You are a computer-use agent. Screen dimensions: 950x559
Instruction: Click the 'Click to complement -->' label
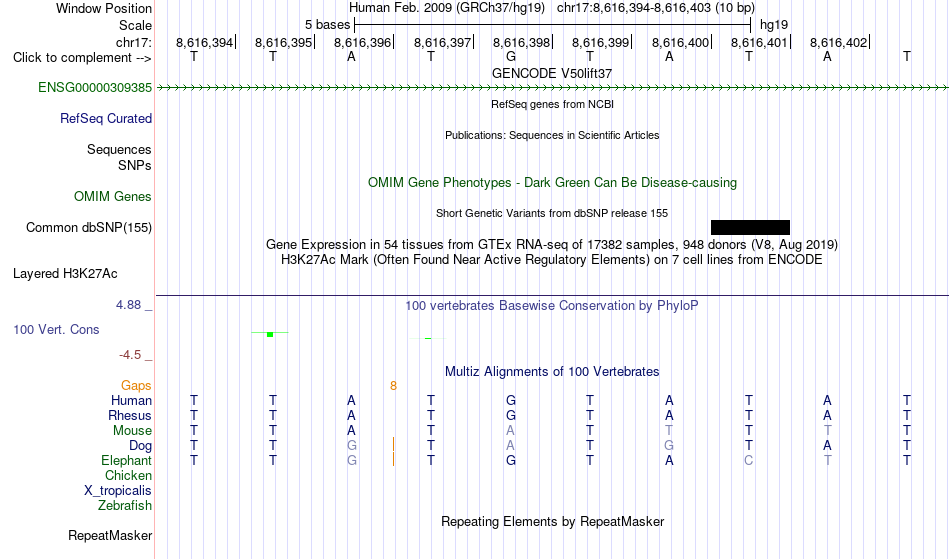point(82,58)
